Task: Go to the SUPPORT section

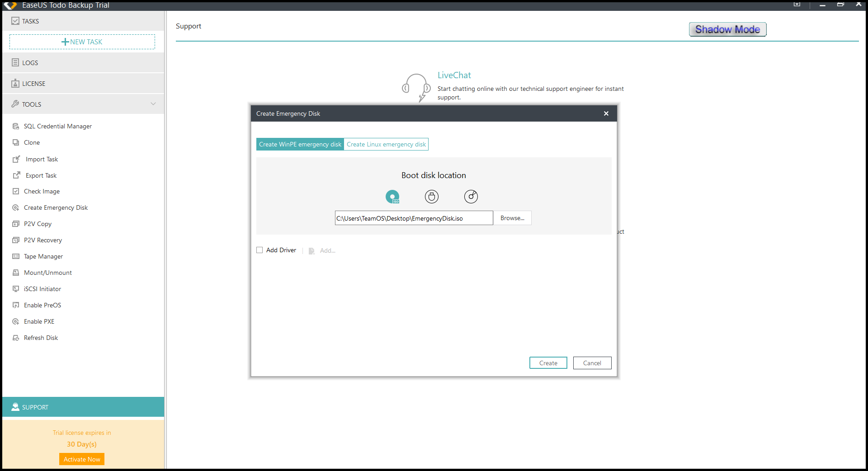Action: coord(83,407)
